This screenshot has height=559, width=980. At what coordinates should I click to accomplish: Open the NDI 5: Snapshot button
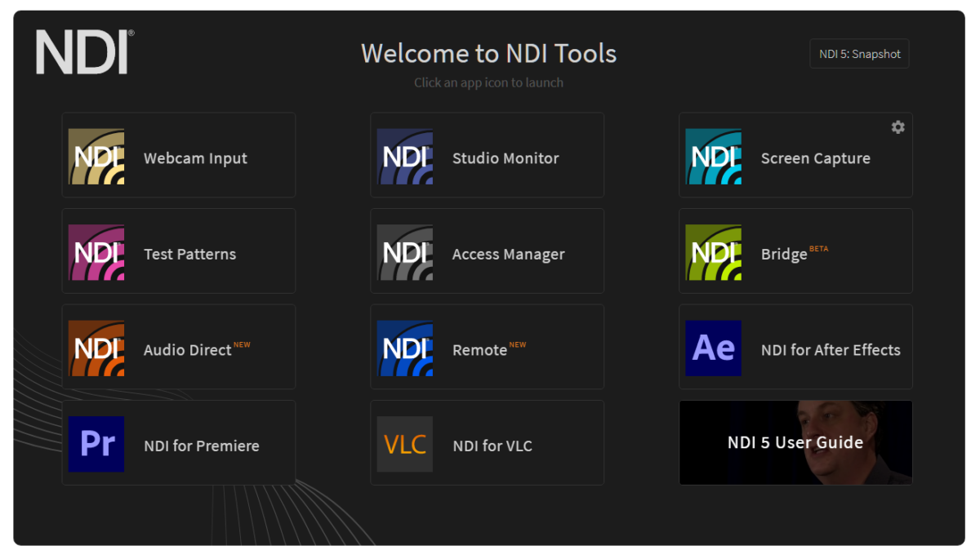coord(860,54)
